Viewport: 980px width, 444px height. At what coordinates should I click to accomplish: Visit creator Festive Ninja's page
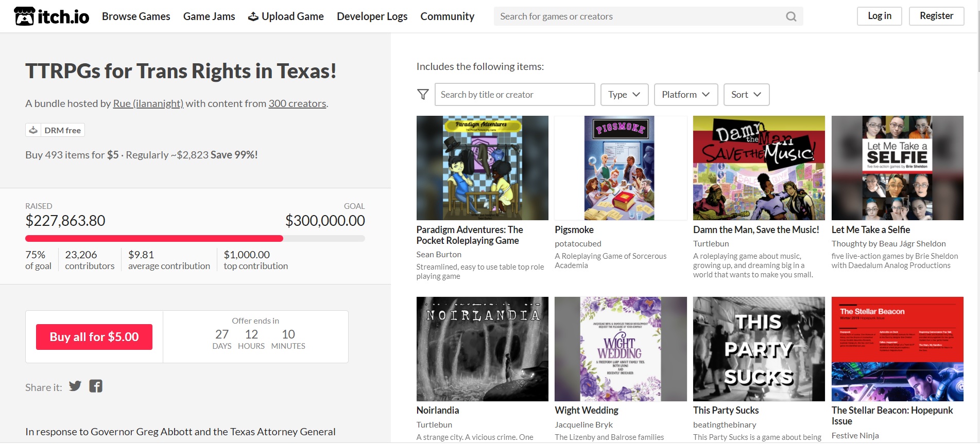pyautogui.click(x=855, y=436)
